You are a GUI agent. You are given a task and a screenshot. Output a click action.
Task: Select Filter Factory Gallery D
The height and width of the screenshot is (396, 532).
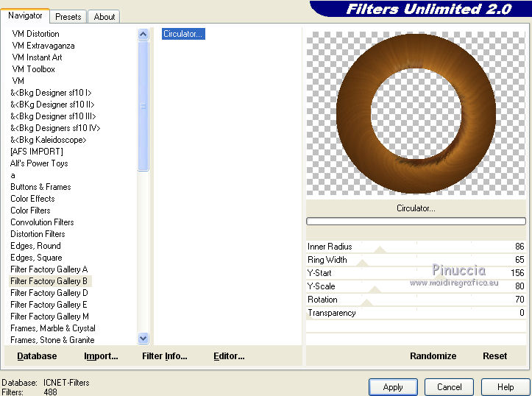[49, 293]
